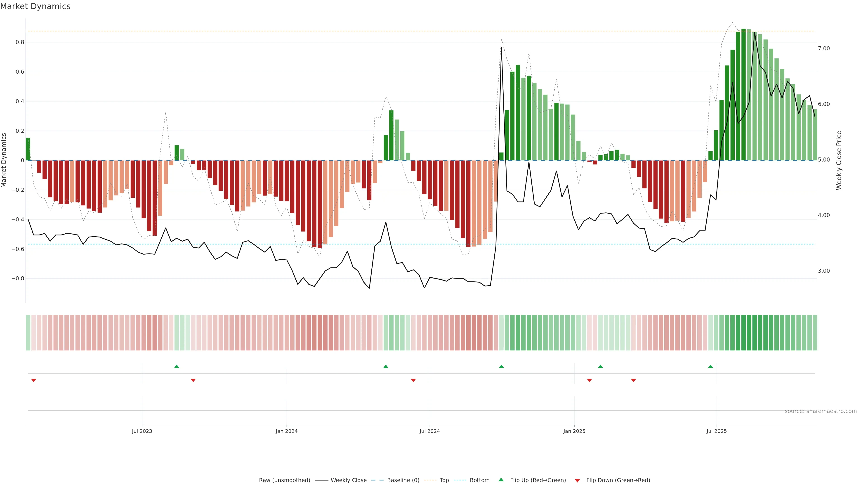The height and width of the screenshot is (488, 868).
Task: Click the first green flip-up triangle after Jul 2023
Action: click(x=177, y=366)
